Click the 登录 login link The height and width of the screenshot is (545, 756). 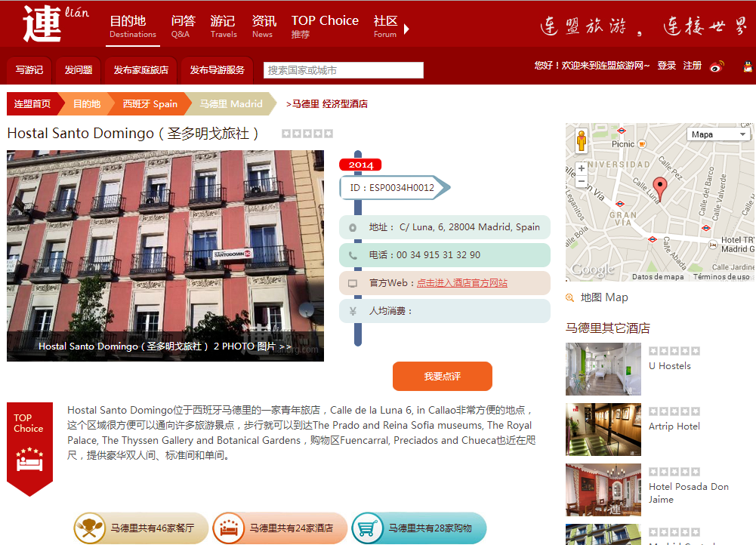(x=667, y=66)
